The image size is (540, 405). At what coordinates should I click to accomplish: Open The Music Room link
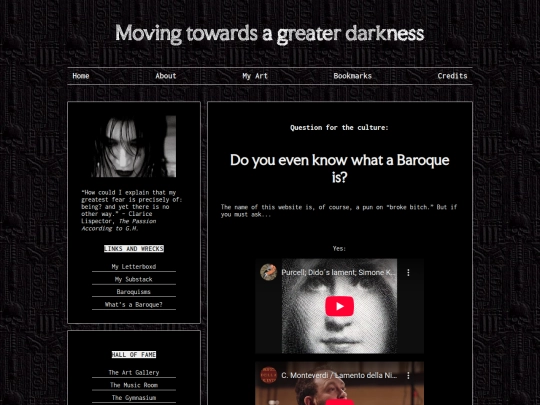point(134,385)
